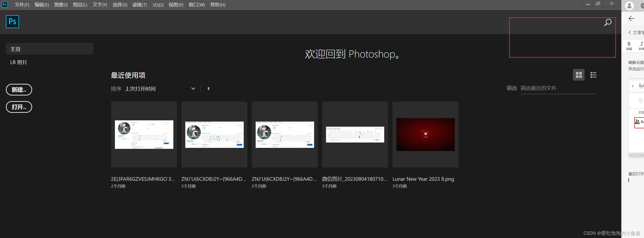Click the trash icon in side window
644x238 pixels.
pyautogui.click(x=641, y=101)
